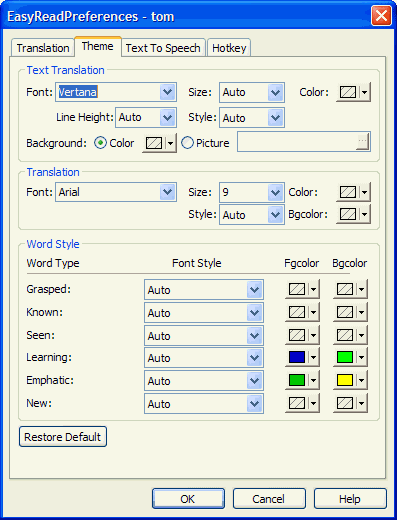Expand the Text Translation Font dropdown
The height and width of the screenshot is (520, 397).
click(x=167, y=92)
